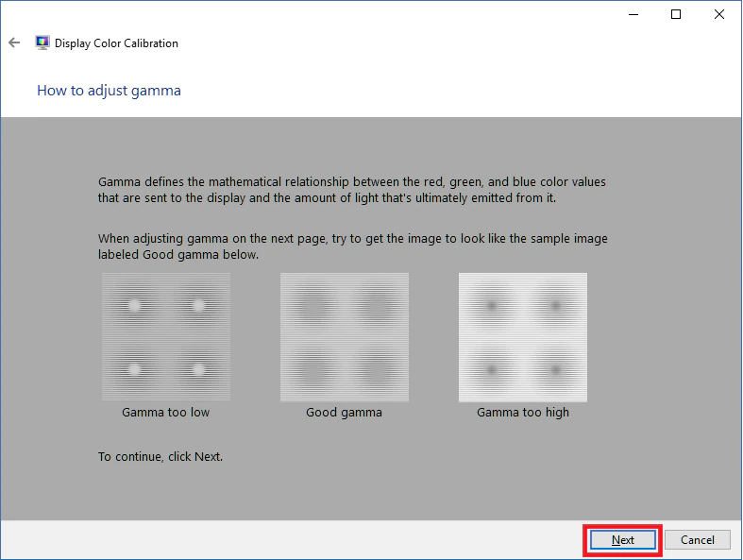The width and height of the screenshot is (743, 560).
Task: Click the 'Gamma too high' label
Action: click(523, 412)
